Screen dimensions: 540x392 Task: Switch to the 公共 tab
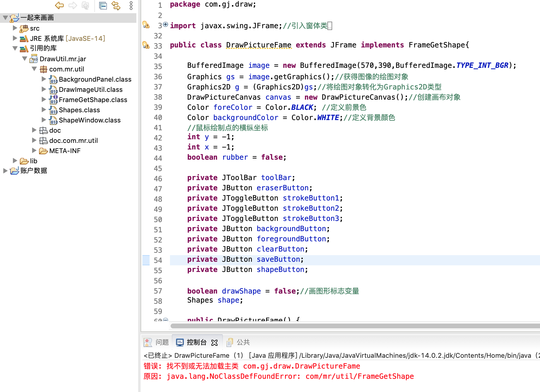238,342
